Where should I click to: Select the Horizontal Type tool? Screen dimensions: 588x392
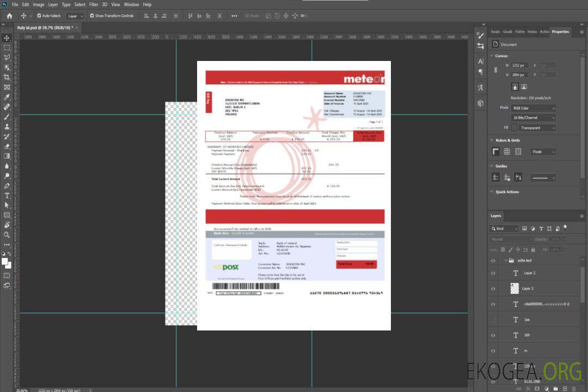pos(7,195)
